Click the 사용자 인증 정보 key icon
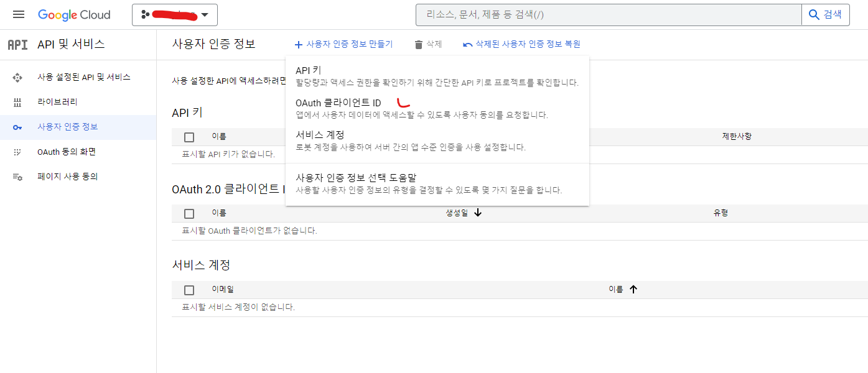This screenshot has height=373, width=868. [17, 127]
